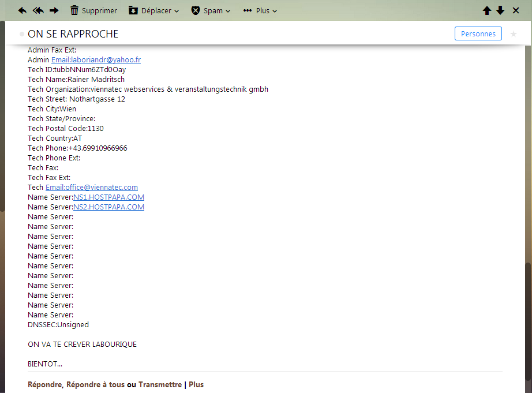Click the Spam shield icon

point(196,10)
